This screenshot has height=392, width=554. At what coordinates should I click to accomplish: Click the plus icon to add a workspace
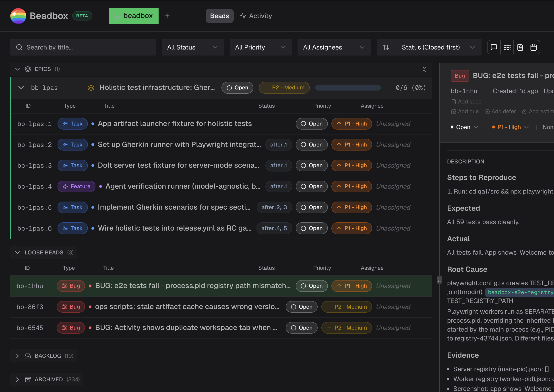167,15
